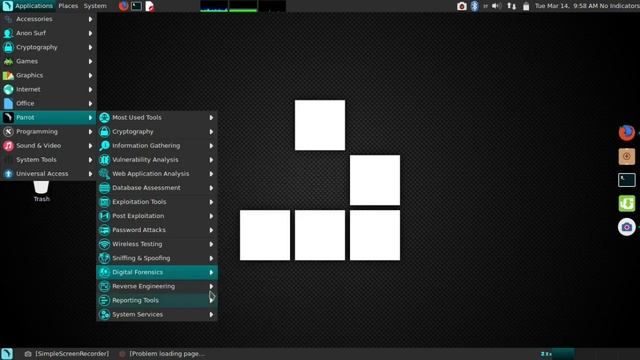Click the Graphics category icon
The height and width of the screenshot is (360, 640).
pos(8,75)
